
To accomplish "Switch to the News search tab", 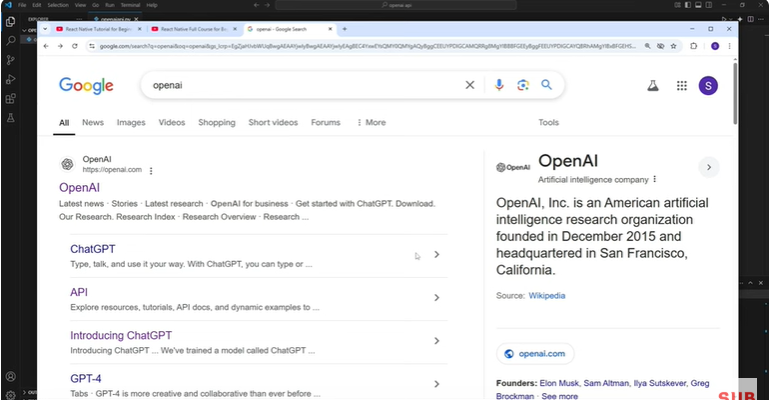I will tap(93, 122).
